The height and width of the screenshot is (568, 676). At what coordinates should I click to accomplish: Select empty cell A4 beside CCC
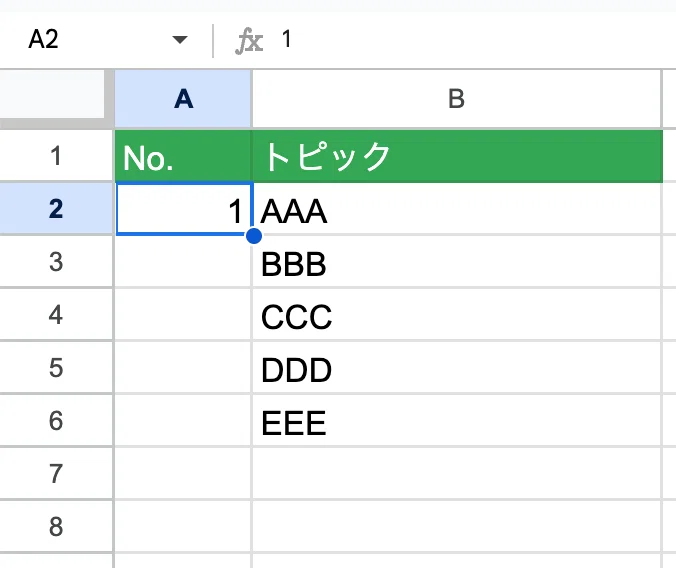pos(183,315)
